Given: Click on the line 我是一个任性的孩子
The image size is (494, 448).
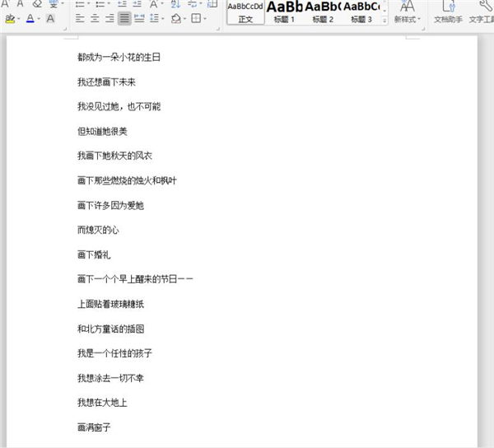Looking at the screenshot, I should pos(114,353).
